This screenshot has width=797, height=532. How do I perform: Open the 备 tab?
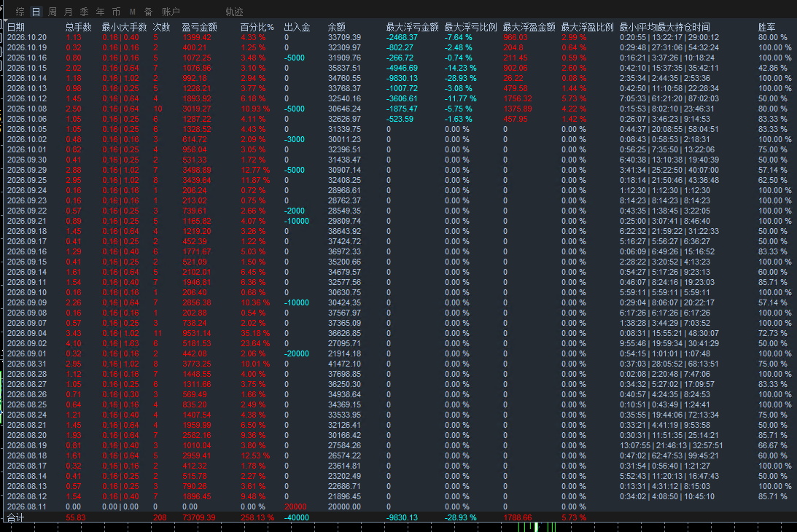click(149, 12)
